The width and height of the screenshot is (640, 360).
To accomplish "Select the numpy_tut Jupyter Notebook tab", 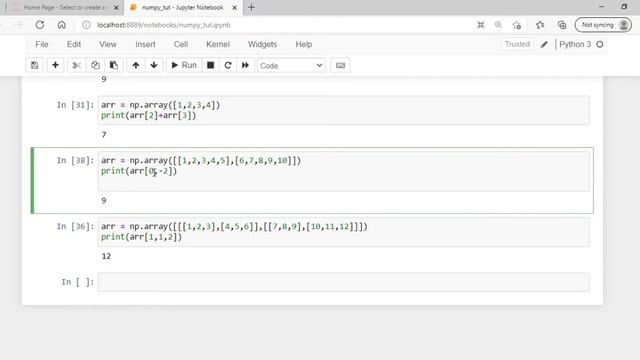I will (182, 7).
